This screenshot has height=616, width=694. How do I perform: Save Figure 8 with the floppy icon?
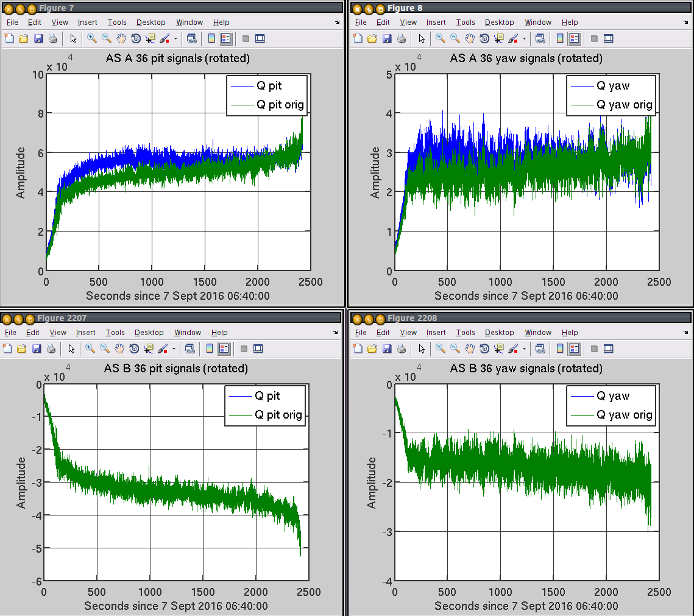tap(388, 39)
